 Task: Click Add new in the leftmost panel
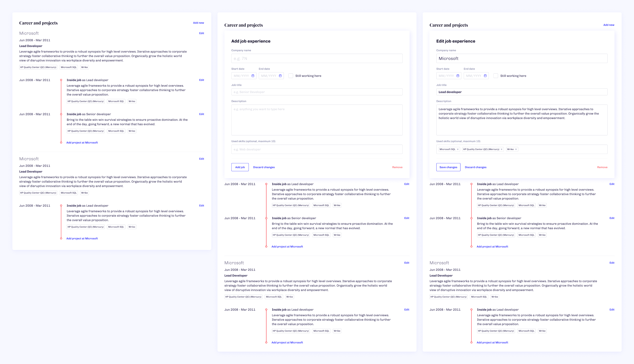point(198,23)
